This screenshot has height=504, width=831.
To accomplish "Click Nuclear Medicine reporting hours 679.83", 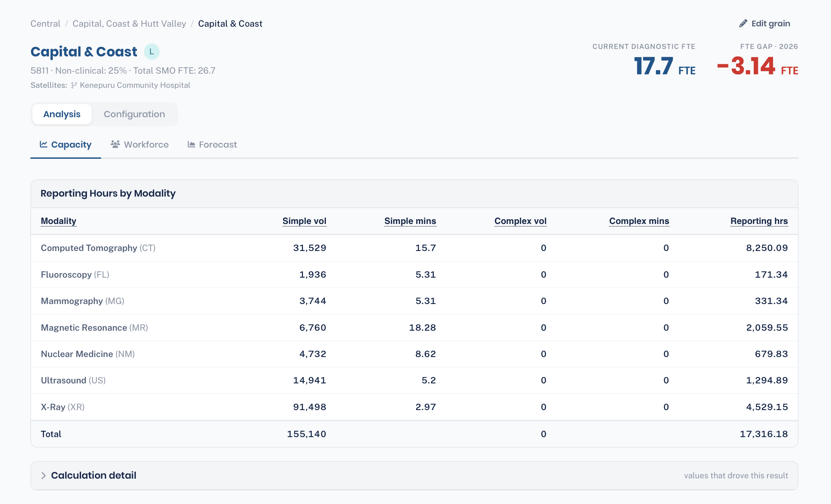I will [771, 354].
